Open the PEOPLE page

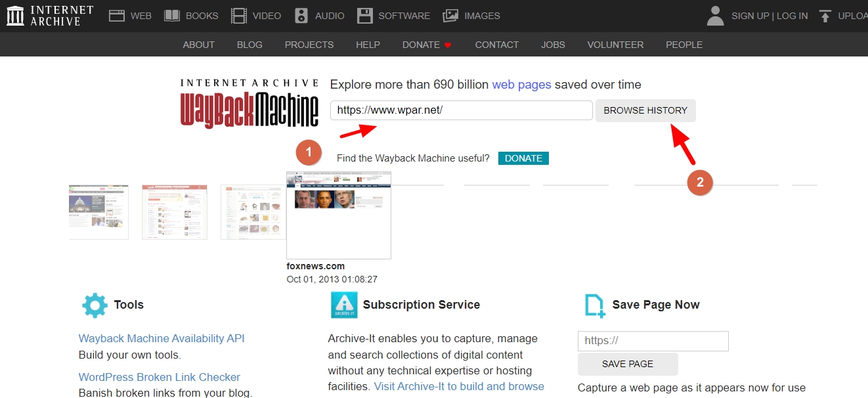click(684, 45)
